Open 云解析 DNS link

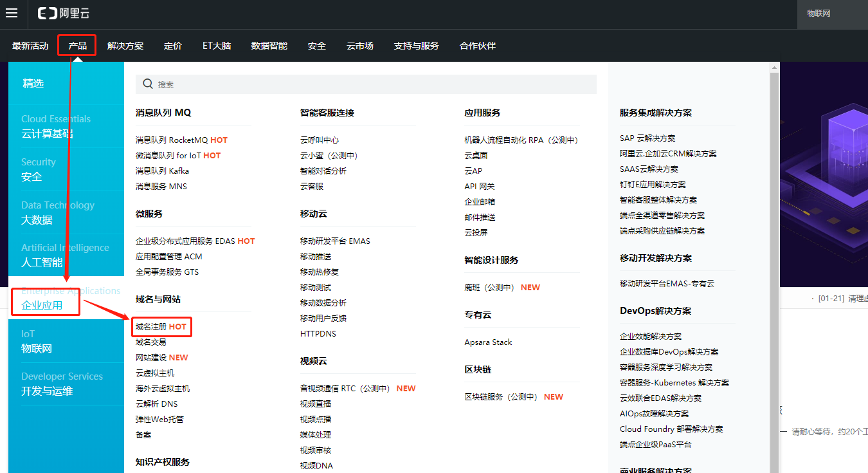coord(157,403)
